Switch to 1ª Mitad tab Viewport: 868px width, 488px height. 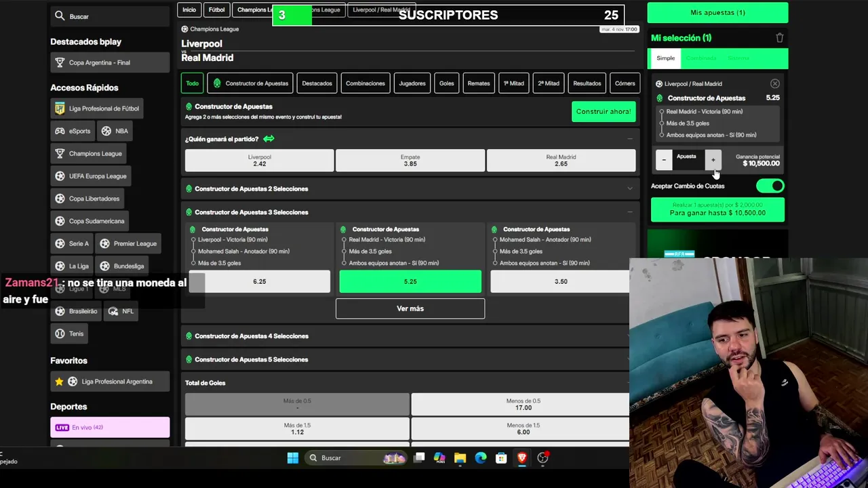click(x=513, y=83)
